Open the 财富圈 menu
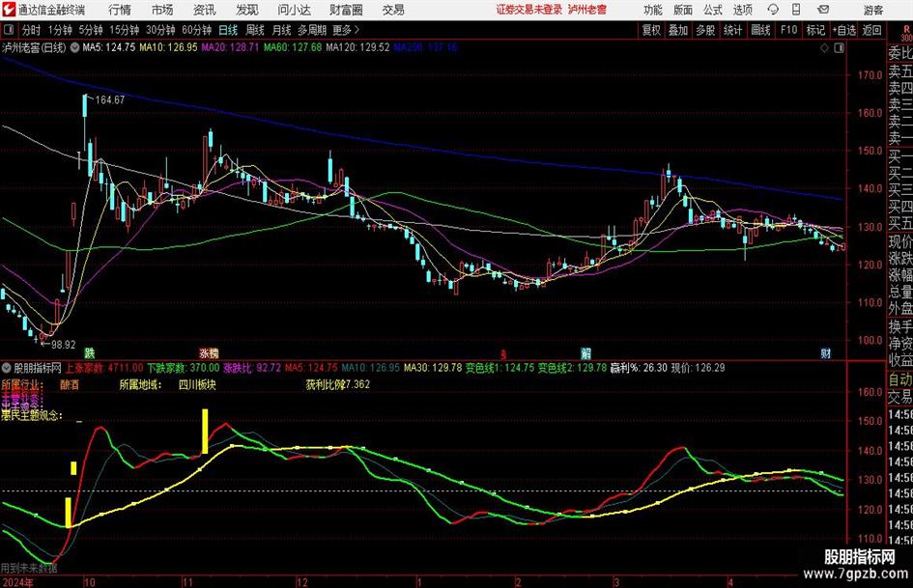Image resolution: width=913 pixels, height=588 pixels. [346, 10]
